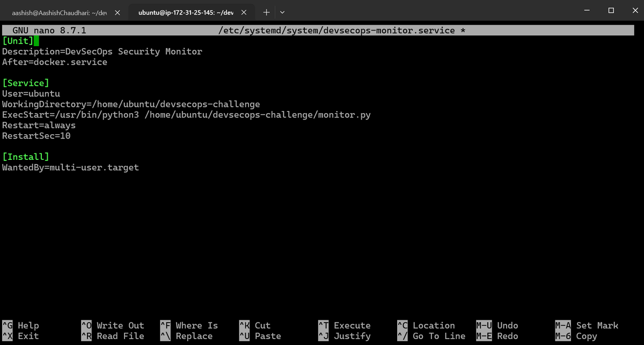Click the After=docker.service line
644x345 pixels.
pos(55,62)
